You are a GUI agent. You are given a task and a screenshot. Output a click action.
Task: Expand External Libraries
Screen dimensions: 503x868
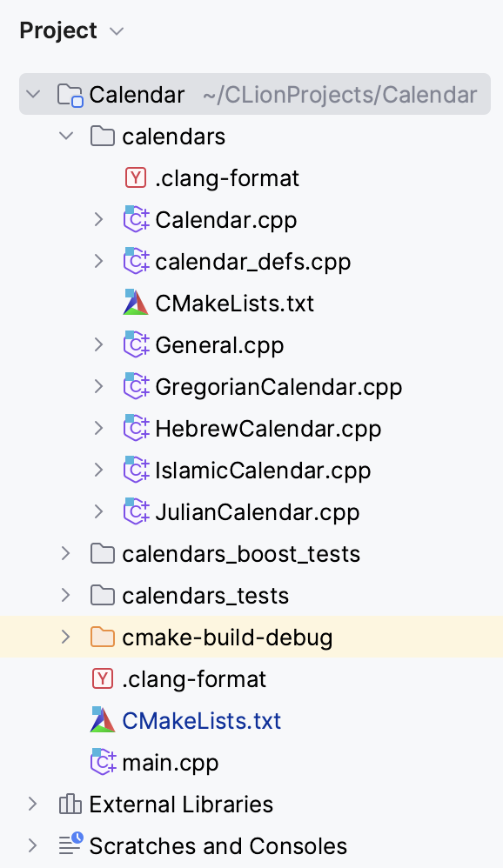tap(33, 805)
